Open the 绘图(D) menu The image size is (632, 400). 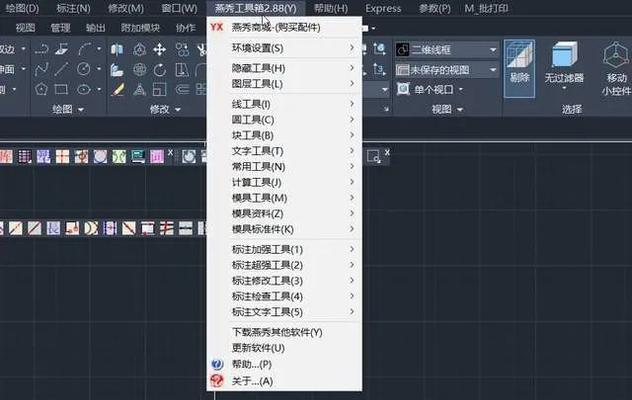[22, 8]
